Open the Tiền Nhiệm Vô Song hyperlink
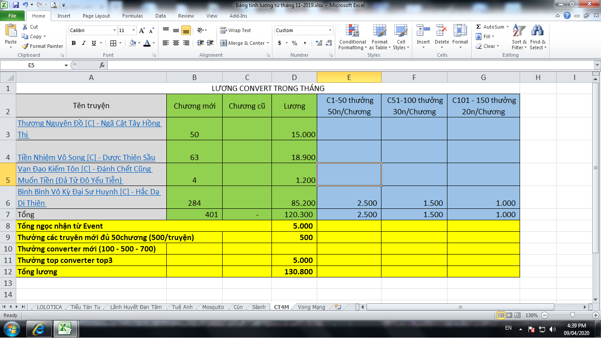 tap(86, 157)
